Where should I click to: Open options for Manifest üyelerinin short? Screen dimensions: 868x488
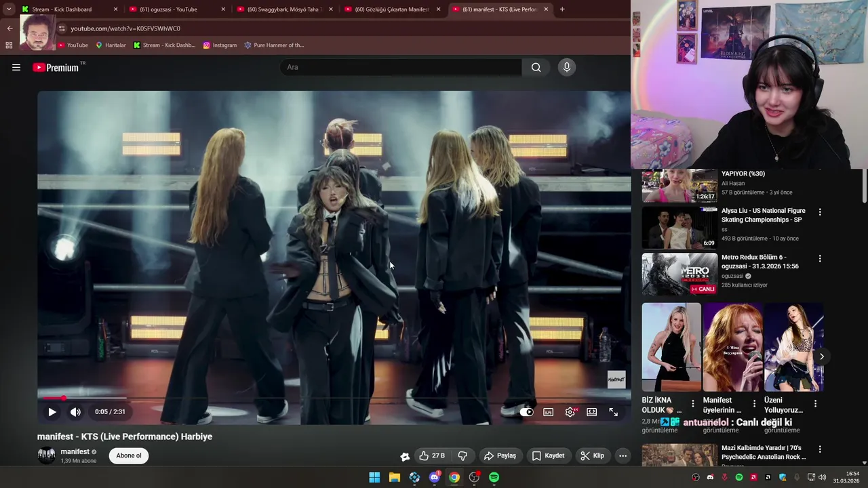pos(754,403)
